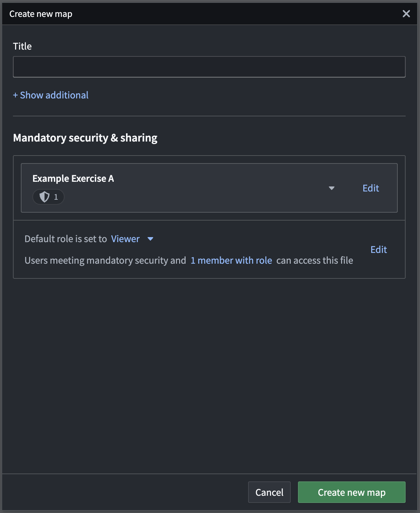Click the shield icon under Example Exercise A
This screenshot has width=420, height=513.
pos(44,197)
